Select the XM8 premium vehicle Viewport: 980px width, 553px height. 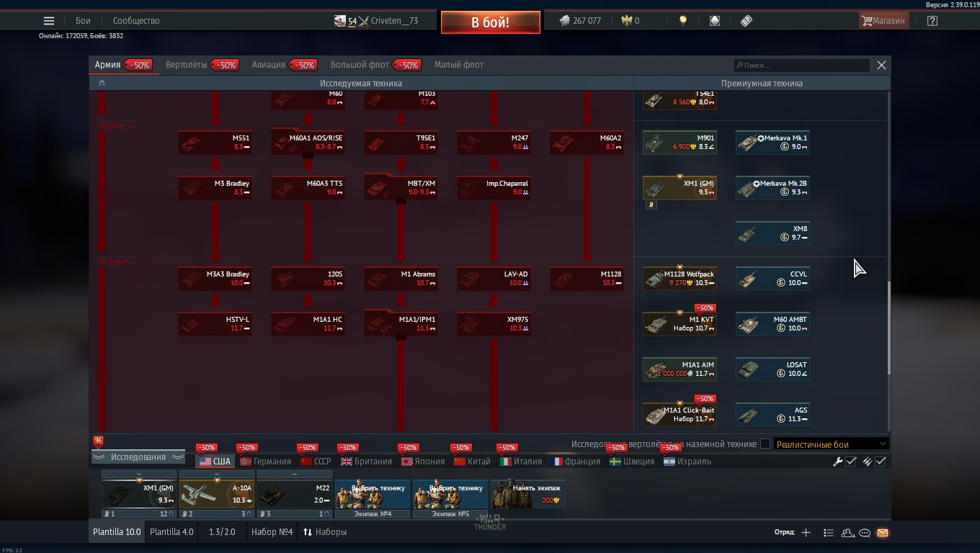pos(772,233)
